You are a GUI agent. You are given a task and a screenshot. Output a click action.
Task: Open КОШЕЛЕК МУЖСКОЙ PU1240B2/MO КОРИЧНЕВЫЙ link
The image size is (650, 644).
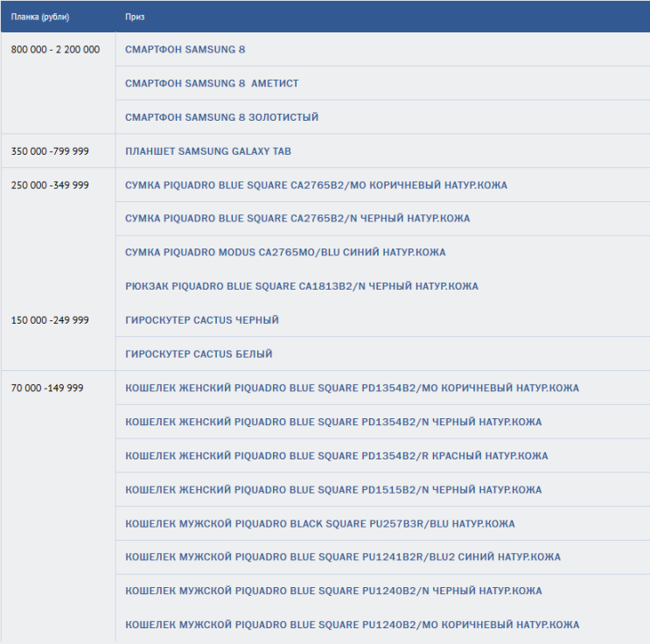click(x=352, y=625)
